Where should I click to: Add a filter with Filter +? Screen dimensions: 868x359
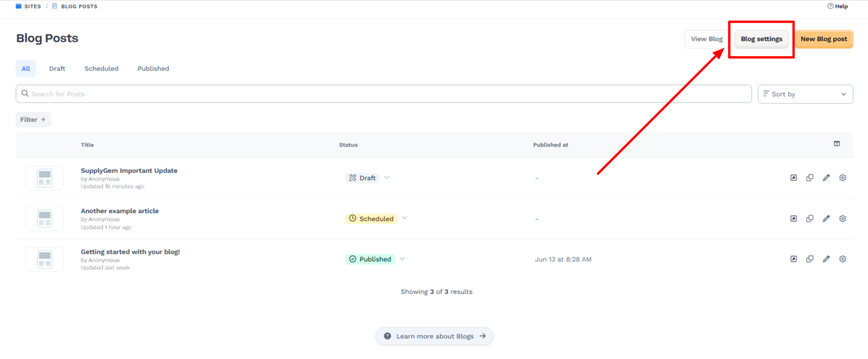tap(33, 119)
